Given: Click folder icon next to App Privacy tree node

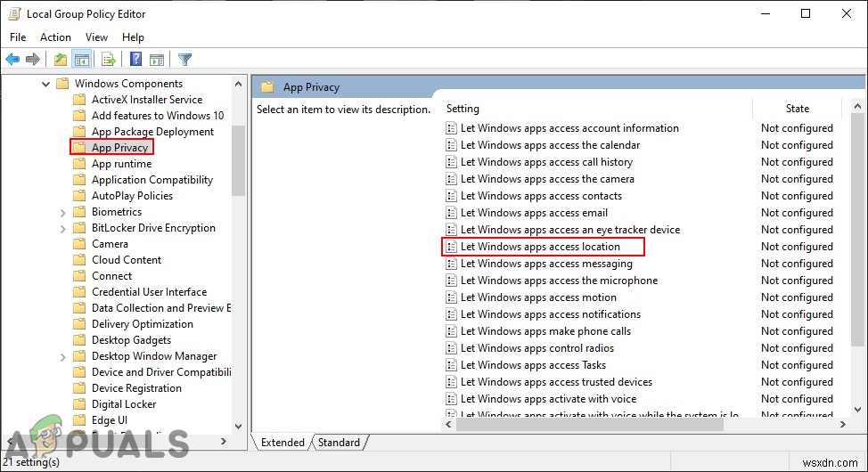Looking at the screenshot, I should (x=79, y=148).
